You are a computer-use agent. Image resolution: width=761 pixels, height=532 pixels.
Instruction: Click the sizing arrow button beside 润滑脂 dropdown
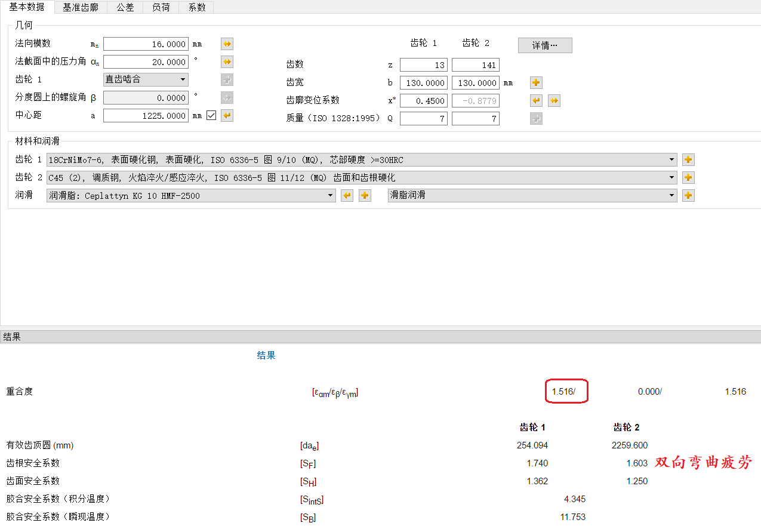pos(347,196)
